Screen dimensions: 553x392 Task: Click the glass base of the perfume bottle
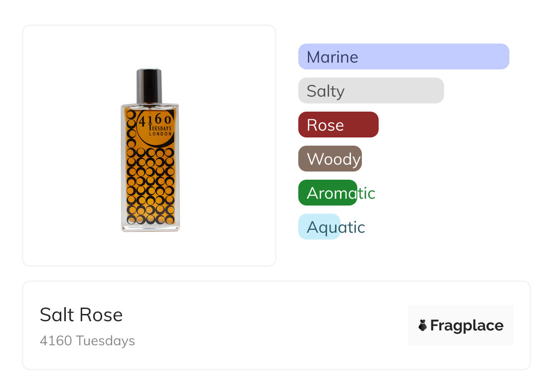click(x=150, y=228)
